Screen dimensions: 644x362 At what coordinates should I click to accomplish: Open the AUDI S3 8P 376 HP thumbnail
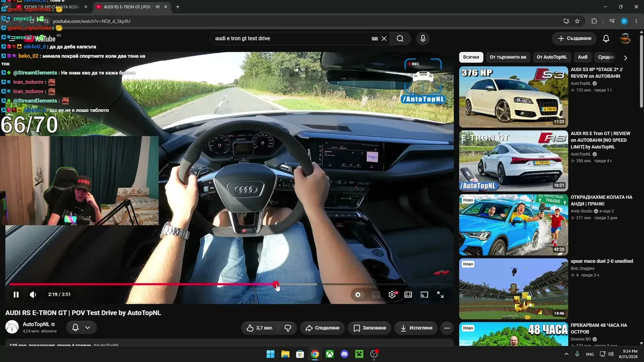[x=514, y=97]
